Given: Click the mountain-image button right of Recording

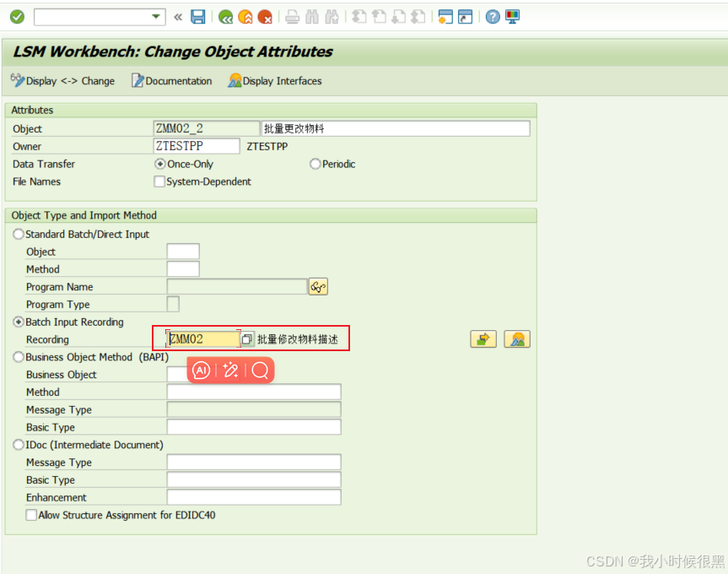Looking at the screenshot, I should pos(517,339).
